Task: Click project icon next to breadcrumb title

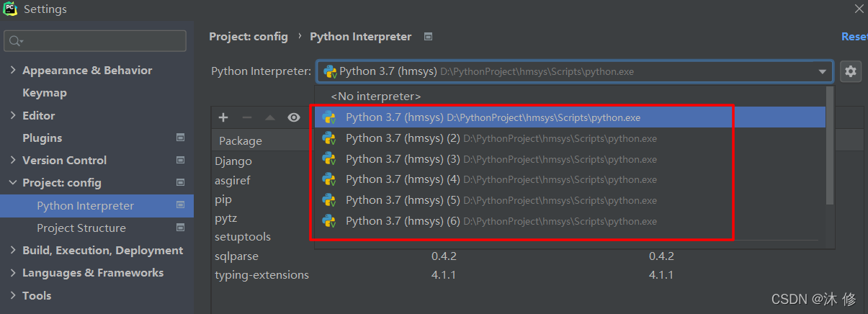Action: point(429,36)
